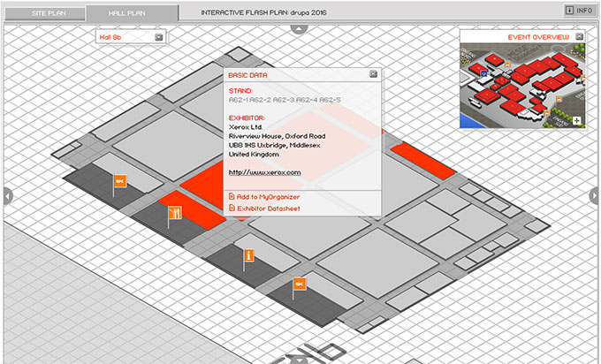The height and width of the screenshot is (364, 601).
Task: Select the Hall Plan tab
Action: [x=131, y=13]
